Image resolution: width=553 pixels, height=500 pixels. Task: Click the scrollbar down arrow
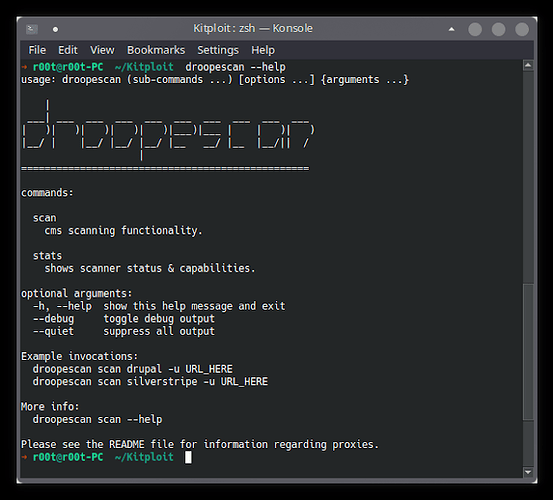pos(528,472)
